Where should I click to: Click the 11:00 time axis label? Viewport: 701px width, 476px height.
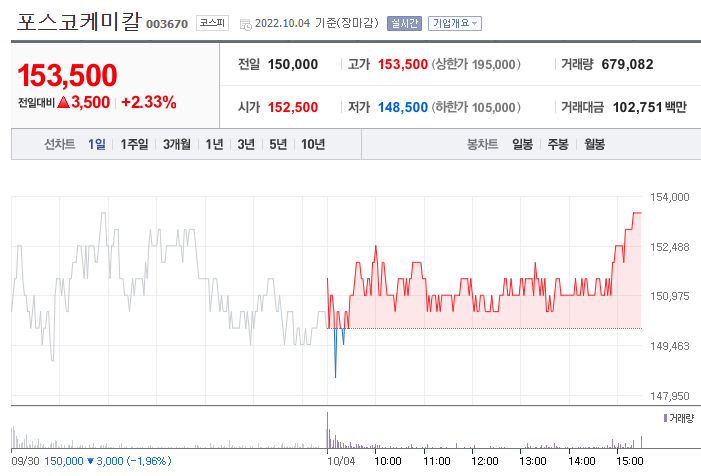point(437,461)
